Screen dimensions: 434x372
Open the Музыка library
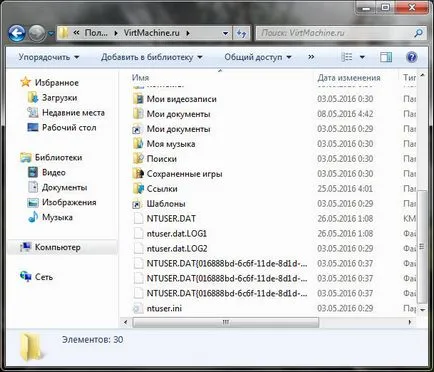(50, 217)
